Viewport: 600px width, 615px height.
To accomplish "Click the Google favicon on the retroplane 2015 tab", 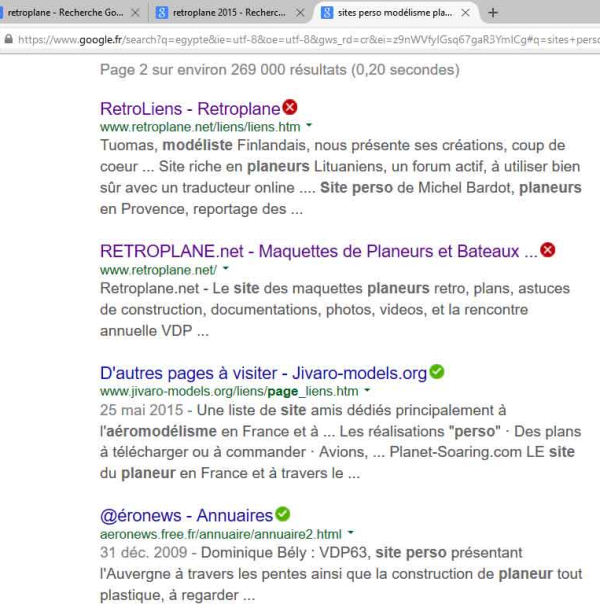I will click(162, 13).
